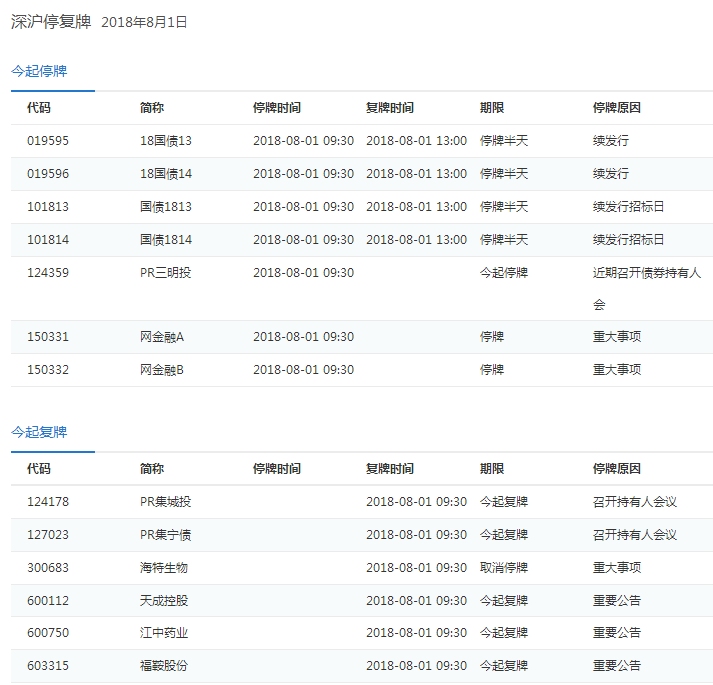Open the 江中药业 stock entry
This screenshot has height=685, width=713.
click(x=164, y=634)
